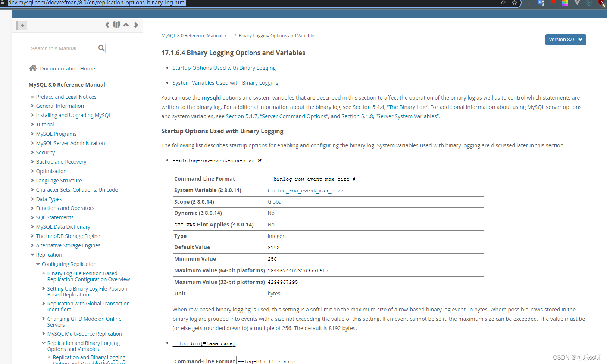
Task: Select the minimum value 256 cell
Action: click(x=375, y=259)
